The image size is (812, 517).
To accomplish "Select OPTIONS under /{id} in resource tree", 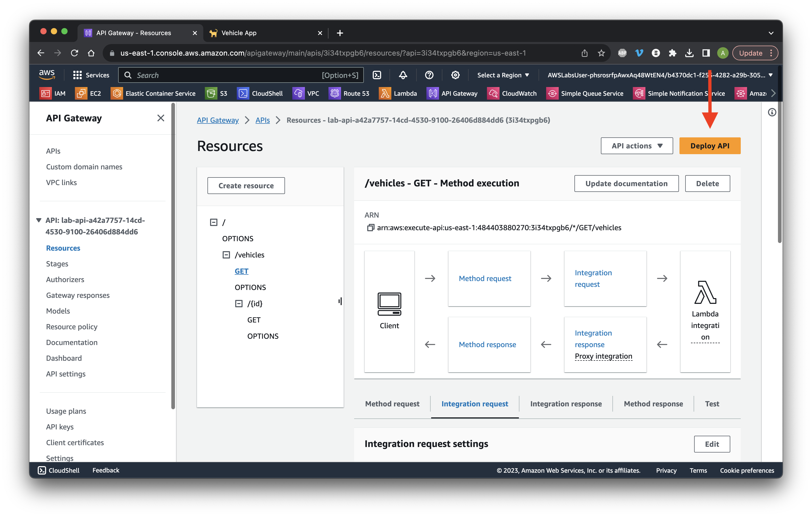I will (263, 336).
